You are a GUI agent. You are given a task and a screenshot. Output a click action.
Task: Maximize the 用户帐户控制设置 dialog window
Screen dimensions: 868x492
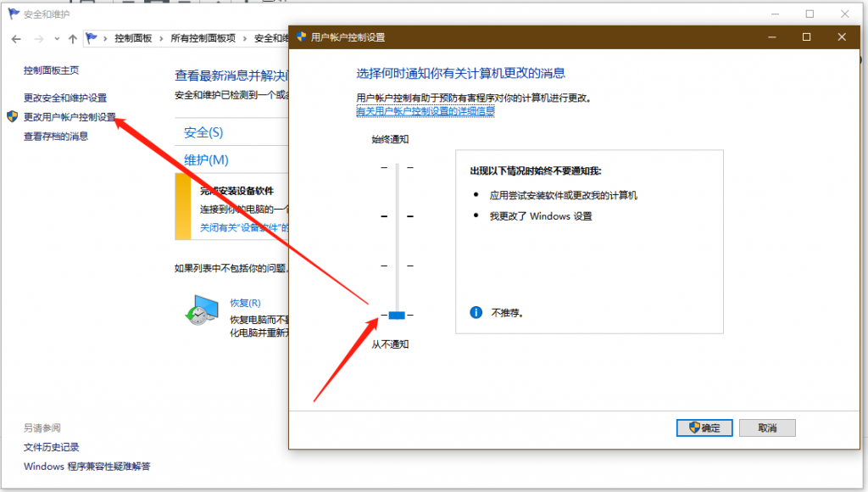(x=807, y=37)
